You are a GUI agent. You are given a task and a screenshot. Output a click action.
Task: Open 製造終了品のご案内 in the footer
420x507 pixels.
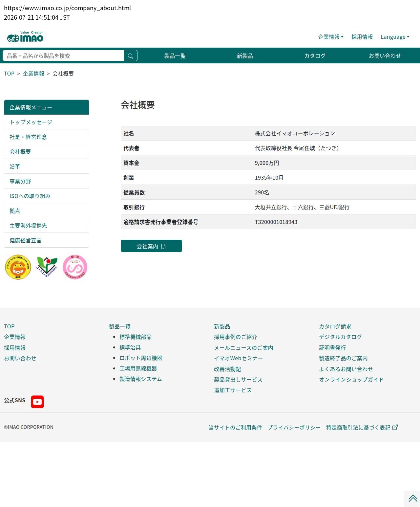[343, 358]
